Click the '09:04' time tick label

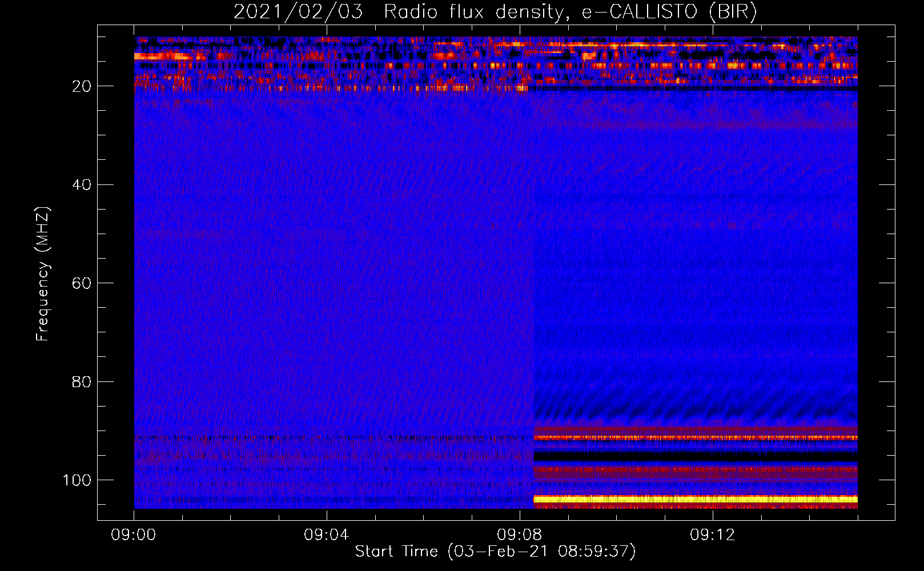[327, 535]
